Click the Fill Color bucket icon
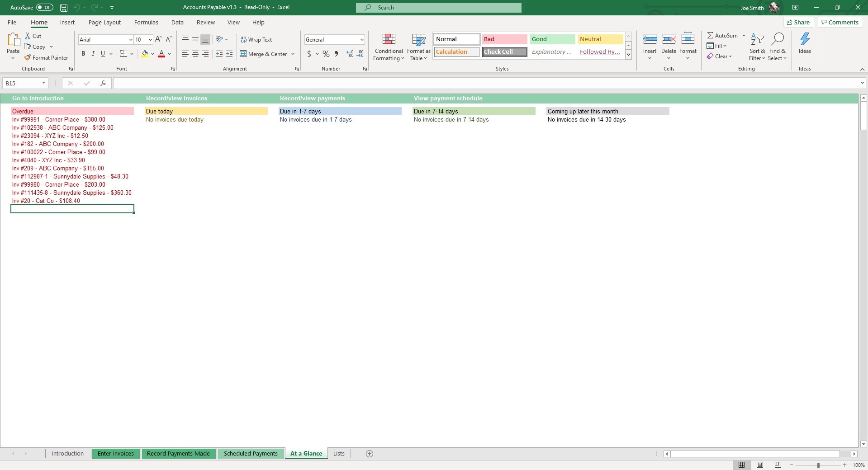Screen dimensions: 868x470 (145, 54)
